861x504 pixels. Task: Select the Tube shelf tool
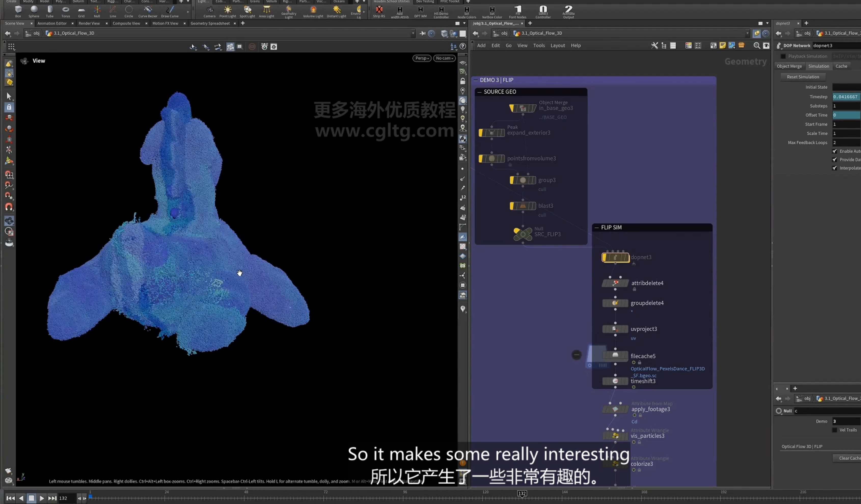point(50,11)
